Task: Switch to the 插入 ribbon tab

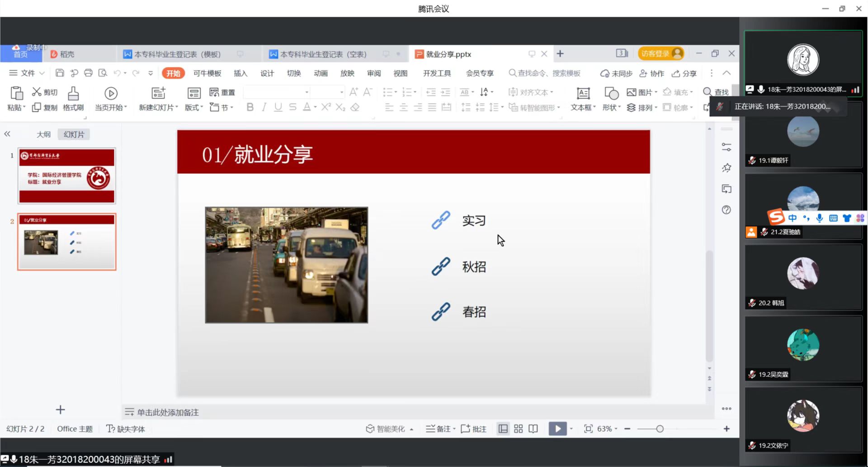Action: [241, 73]
